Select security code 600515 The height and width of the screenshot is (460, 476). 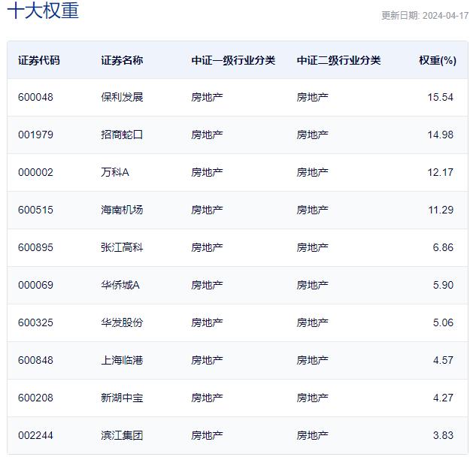35,210
